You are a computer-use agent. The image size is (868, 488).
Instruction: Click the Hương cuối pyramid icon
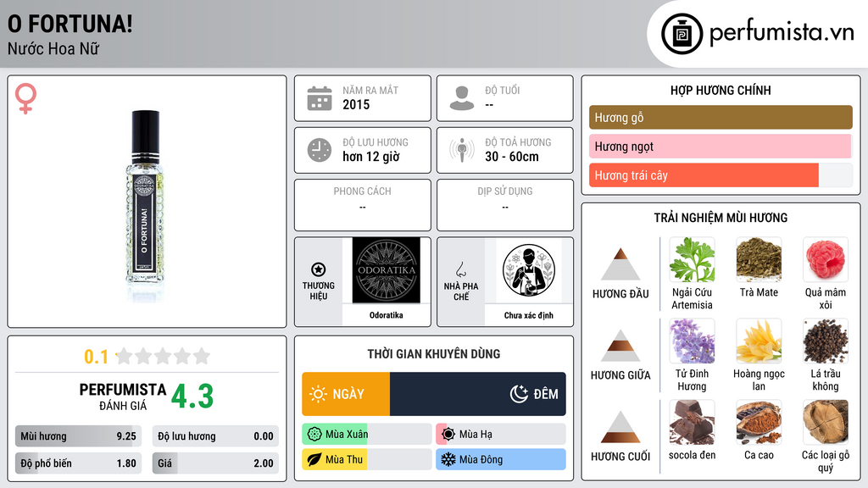[620, 427]
